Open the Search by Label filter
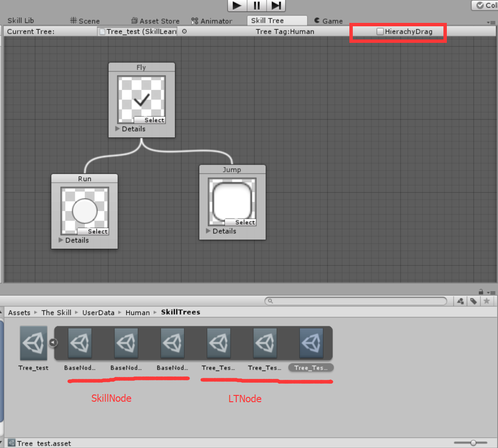498x448 pixels. click(x=473, y=301)
